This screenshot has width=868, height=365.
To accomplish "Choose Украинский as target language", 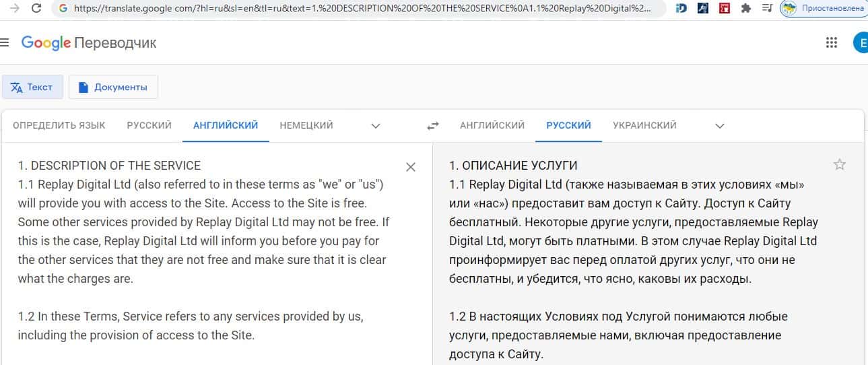I will tap(644, 125).
